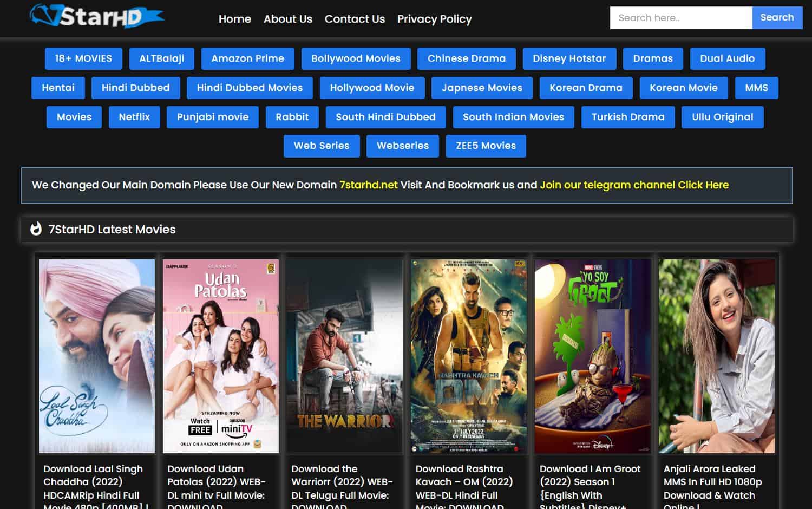
Task: Click Download Rashtra Kavach OM title link
Action: [464, 487]
